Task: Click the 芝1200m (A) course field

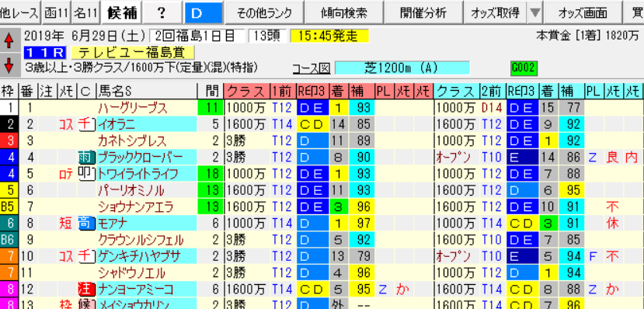Action: [x=402, y=68]
